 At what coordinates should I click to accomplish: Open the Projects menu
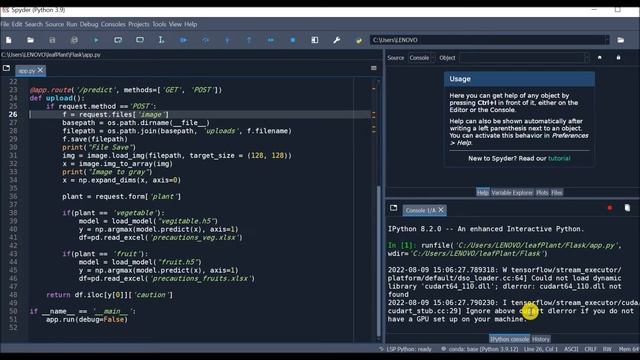click(x=139, y=24)
